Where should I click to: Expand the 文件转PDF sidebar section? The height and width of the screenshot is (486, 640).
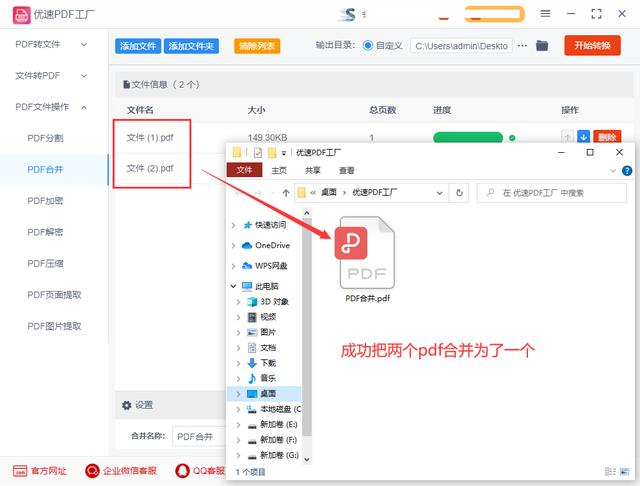pyautogui.click(x=84, y=76)
